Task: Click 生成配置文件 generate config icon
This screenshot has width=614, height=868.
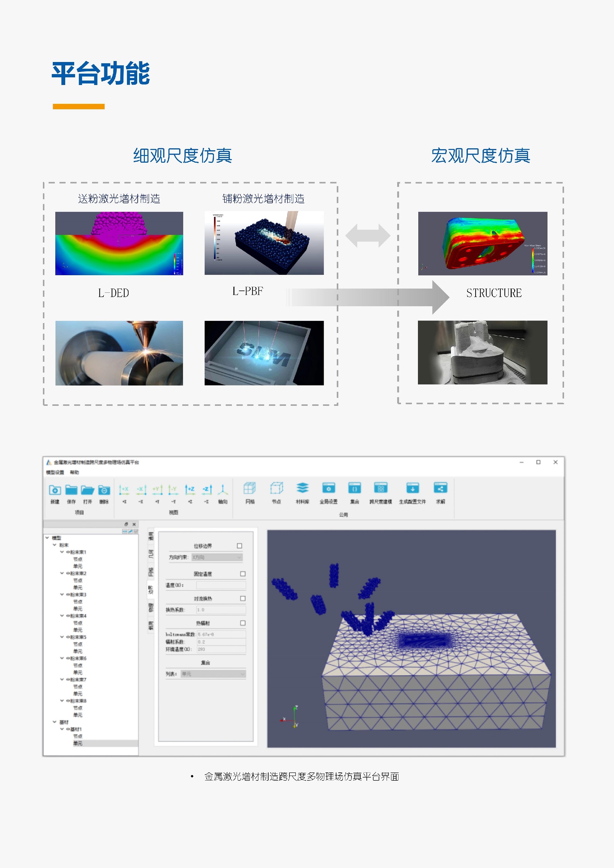Action: pyautogui.click(x=412, y=488)
